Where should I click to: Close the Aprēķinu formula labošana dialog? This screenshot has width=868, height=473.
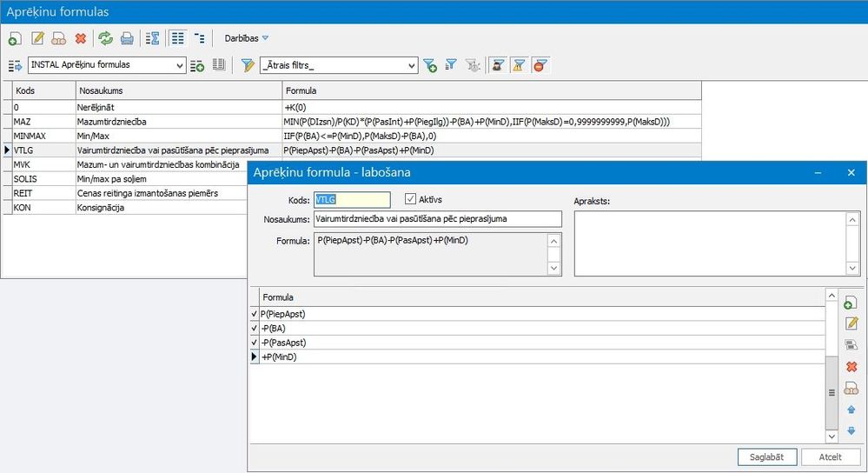851,173
